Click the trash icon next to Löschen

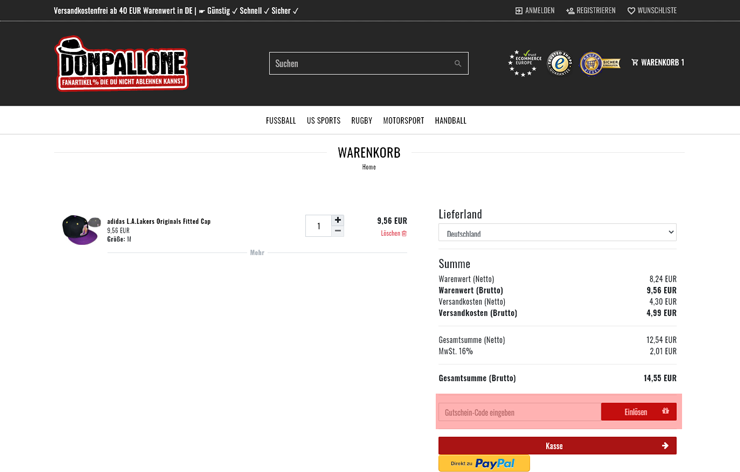[x=404, y=233]
